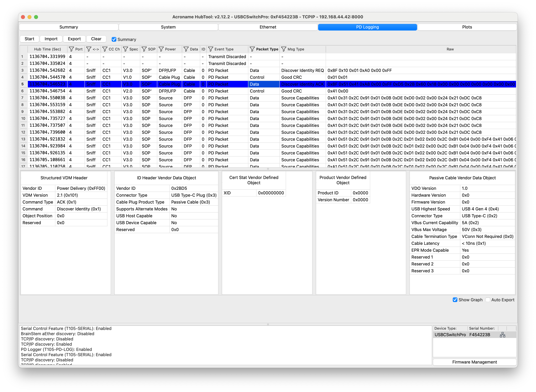Image resolution: width=536 pixels, height=392 pixels.
Task: Open the Msg Type filter dropdown
Action: click(284, 49)
